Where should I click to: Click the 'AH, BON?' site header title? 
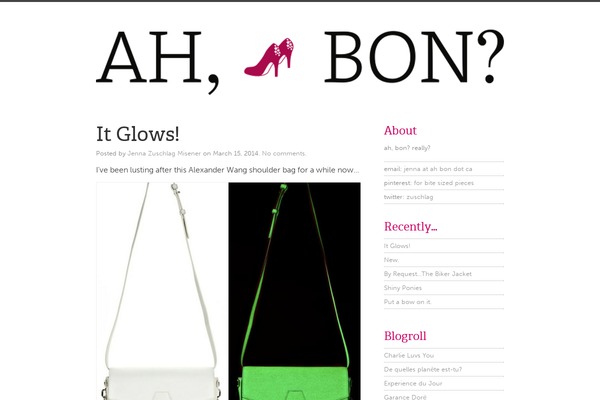click(300, 59)
